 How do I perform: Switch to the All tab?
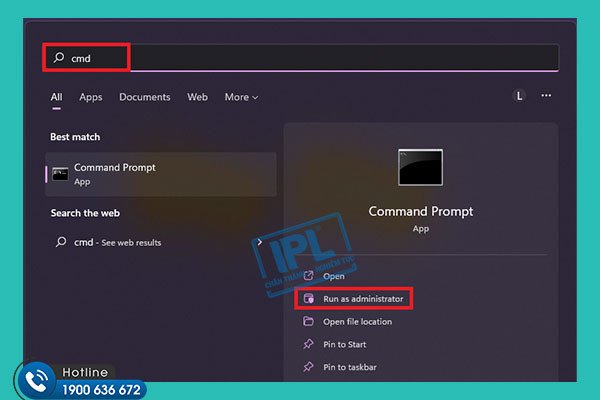[56, 97]
